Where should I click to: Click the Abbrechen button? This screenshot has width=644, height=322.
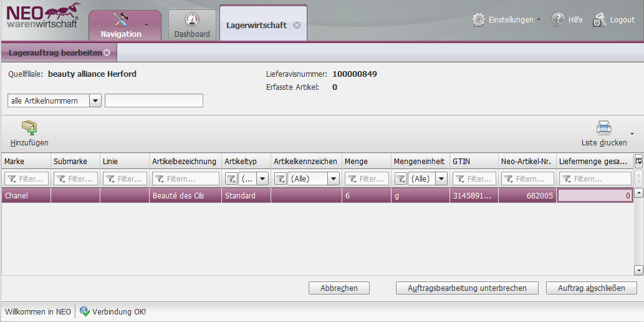pyautogui.click(x=339, y=288)
